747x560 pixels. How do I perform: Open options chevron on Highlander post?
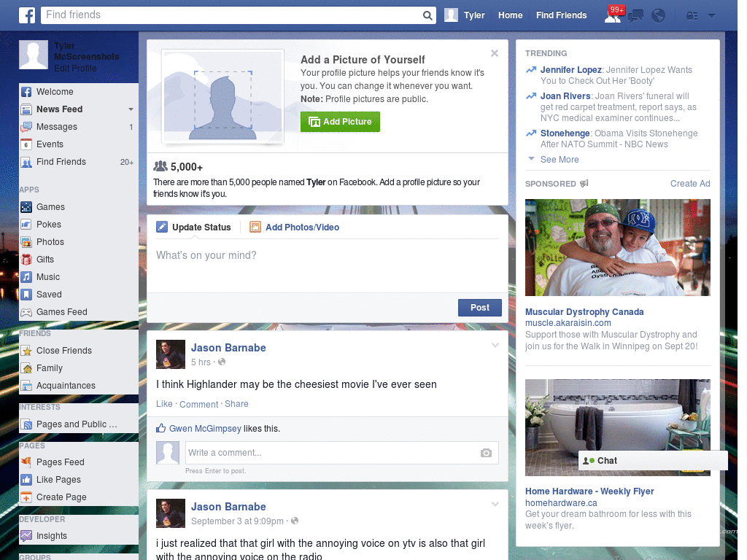point(495,345)
